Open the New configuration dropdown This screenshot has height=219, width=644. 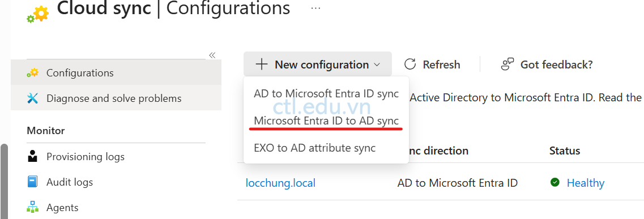pyautogui.click(x=318, y=65)
